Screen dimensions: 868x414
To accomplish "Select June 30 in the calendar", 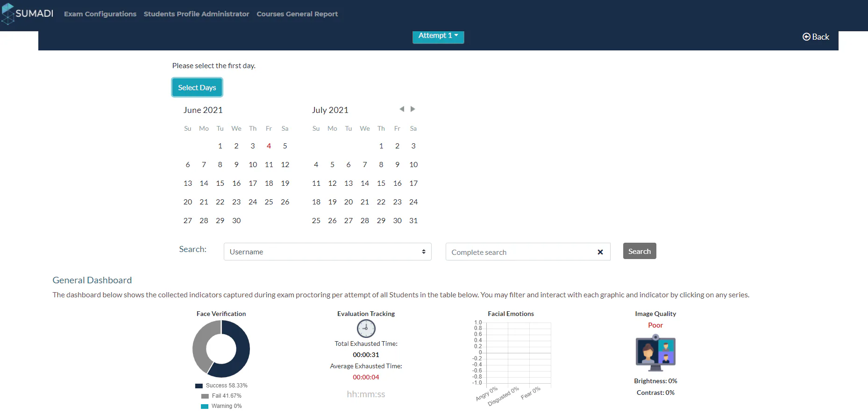I will [x=236, y=221].
